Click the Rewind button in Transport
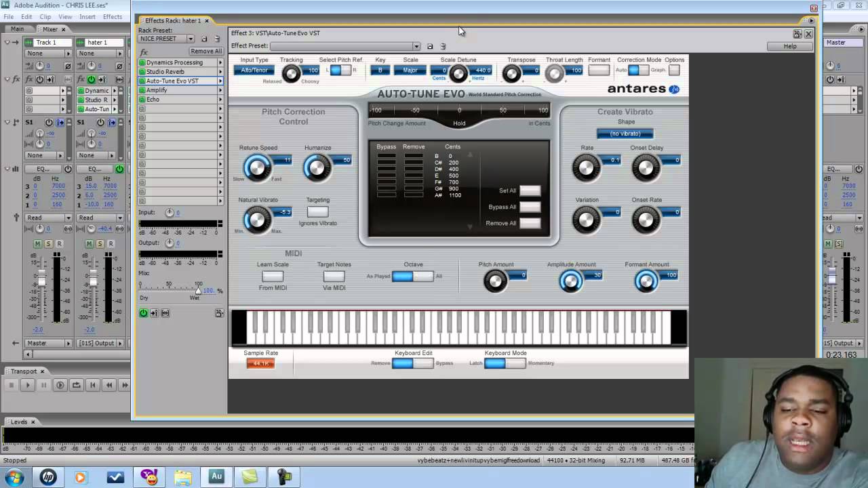The image size is (868, 488). [108, 385]
